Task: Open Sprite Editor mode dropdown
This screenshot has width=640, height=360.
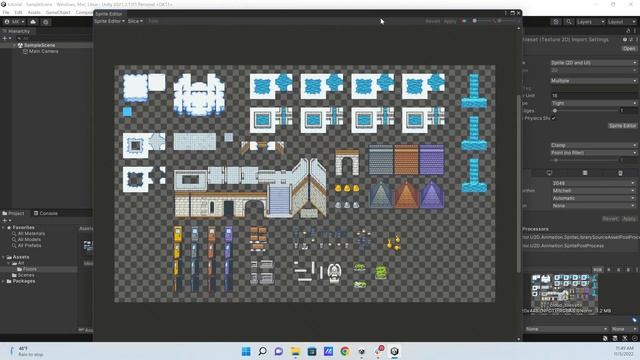Action: point(109,21)
